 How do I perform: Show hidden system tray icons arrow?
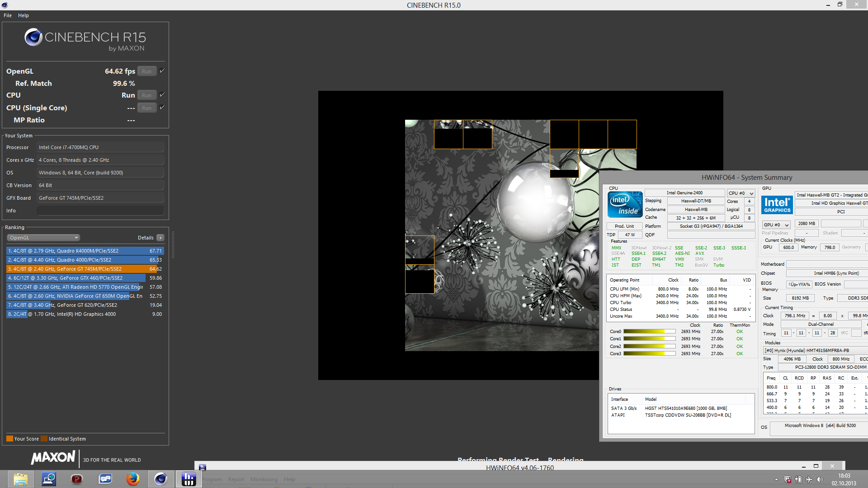[776, 479]
